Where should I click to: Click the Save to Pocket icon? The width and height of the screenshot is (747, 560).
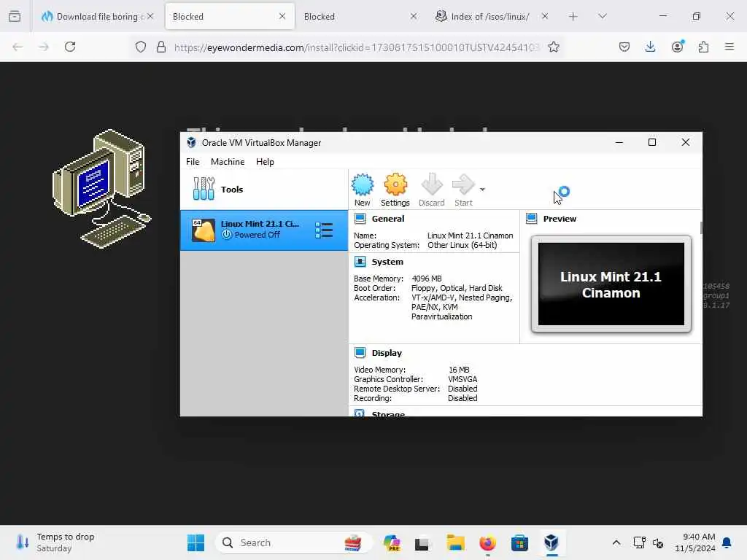coord(624,47)
